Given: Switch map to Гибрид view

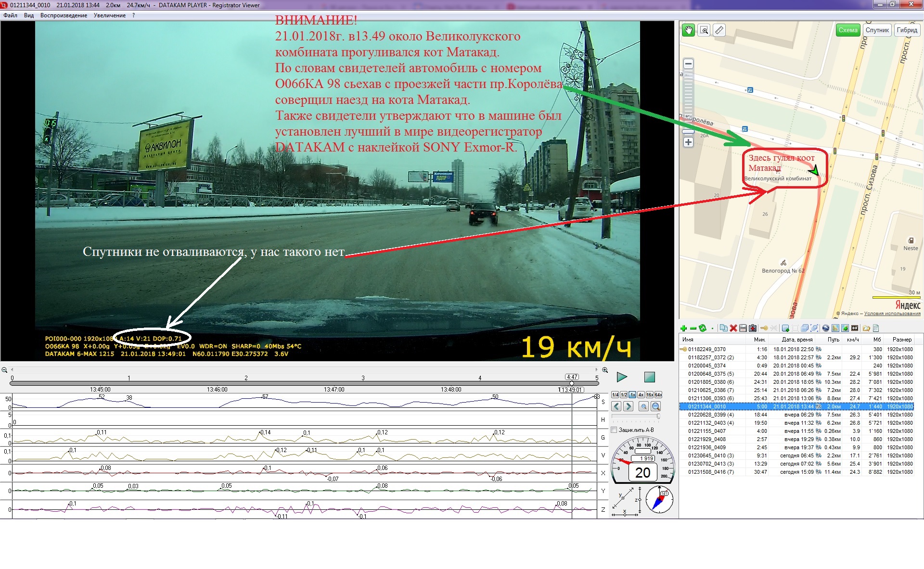Looking at the screenshot, I should [x=907, y=30].
